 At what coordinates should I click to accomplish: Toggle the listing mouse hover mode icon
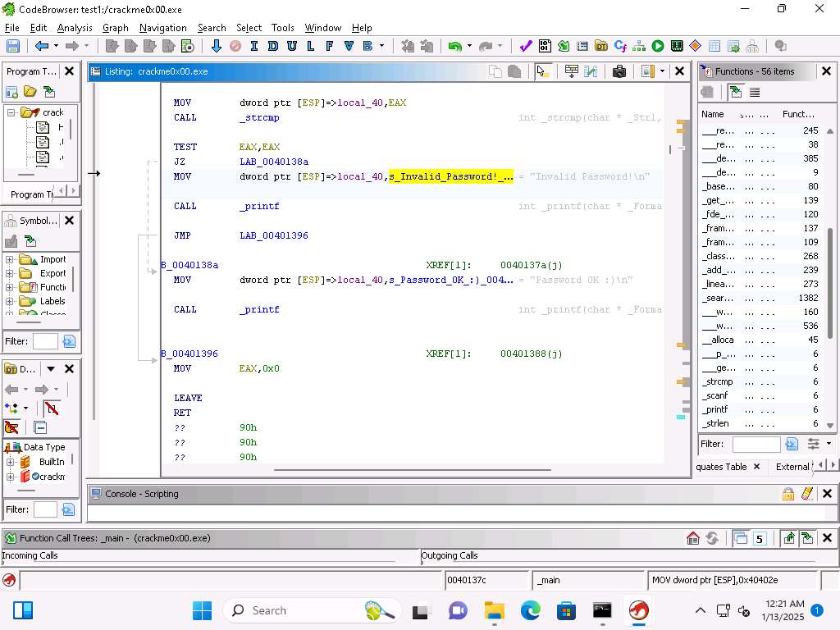click(541, 71)
